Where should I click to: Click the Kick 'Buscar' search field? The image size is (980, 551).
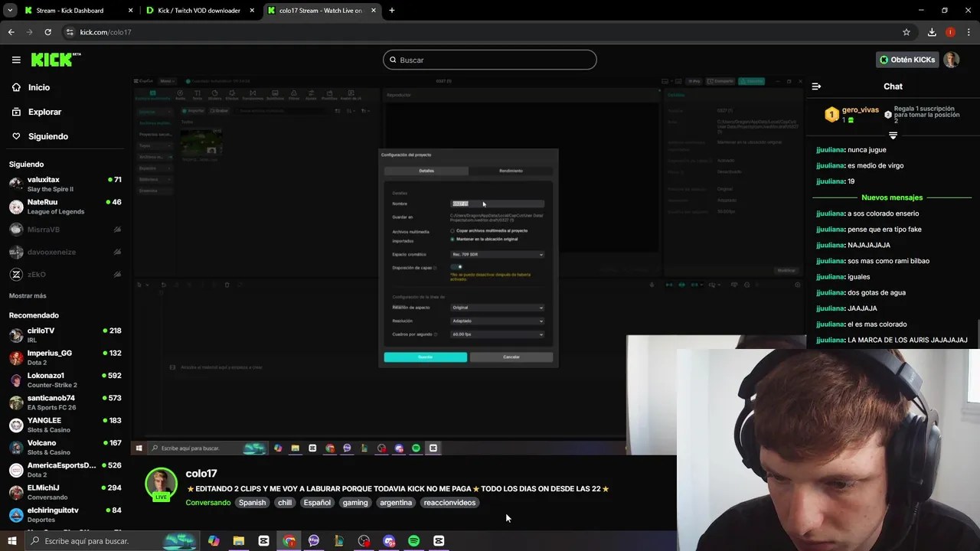pyautogui.click(x=490, y=60)
